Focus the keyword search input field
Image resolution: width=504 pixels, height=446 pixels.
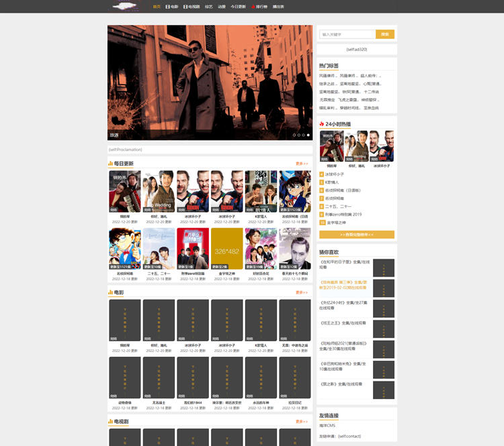pyautogui.click(x=347, y=34)
